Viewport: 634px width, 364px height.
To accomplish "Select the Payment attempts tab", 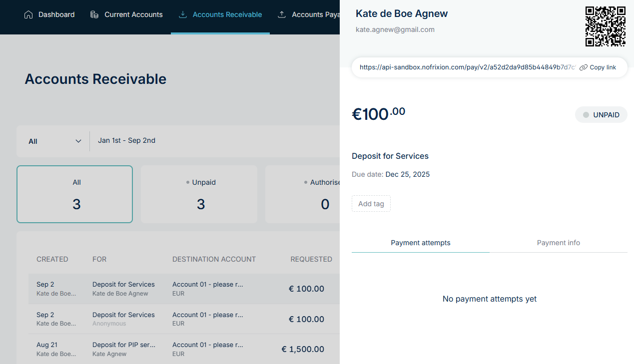I will 420,243.
